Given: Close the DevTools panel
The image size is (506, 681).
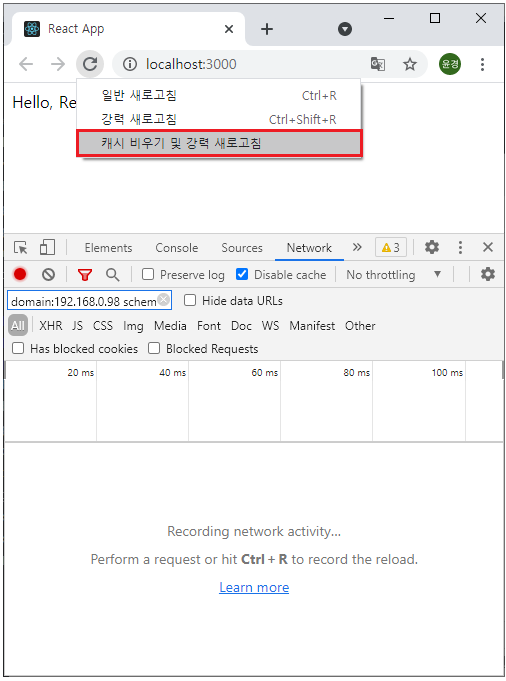Looking at the screenshot, I should click(488, 247).
